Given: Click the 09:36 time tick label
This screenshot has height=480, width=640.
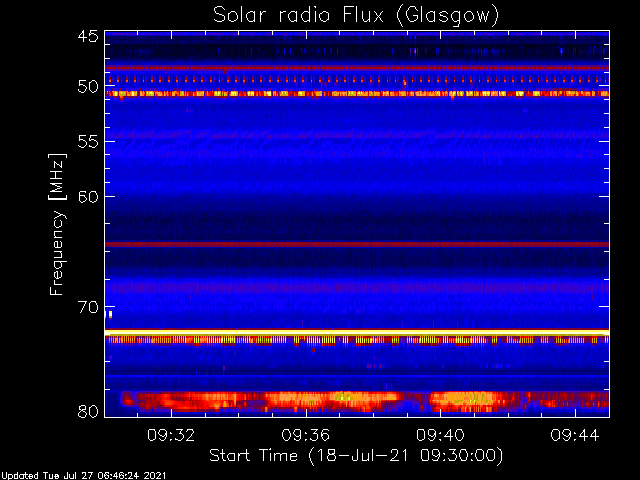Looking at the screenshot, I should 306,435.
